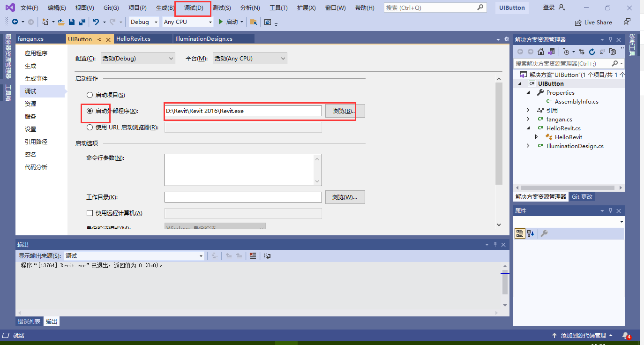The image size is (644, 345).
Task: Open the 显示输出来源 dropdown
Action: point(134,256)
